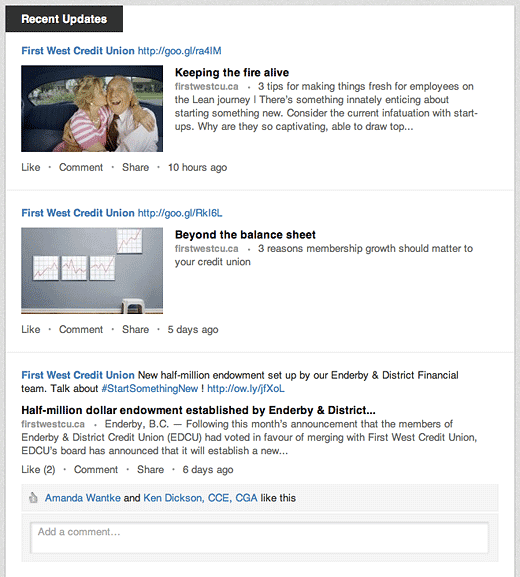Open First West Credit Union link above Beyond the balance sheet
Image resolution: width=520 pixels, height=577 pixels.
78,213
